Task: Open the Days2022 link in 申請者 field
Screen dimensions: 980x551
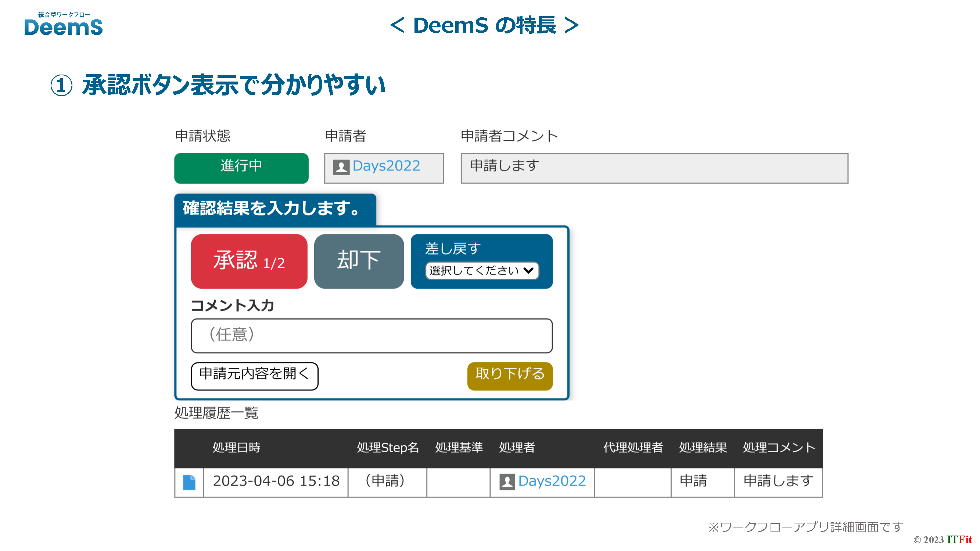Action: point(386,166)
